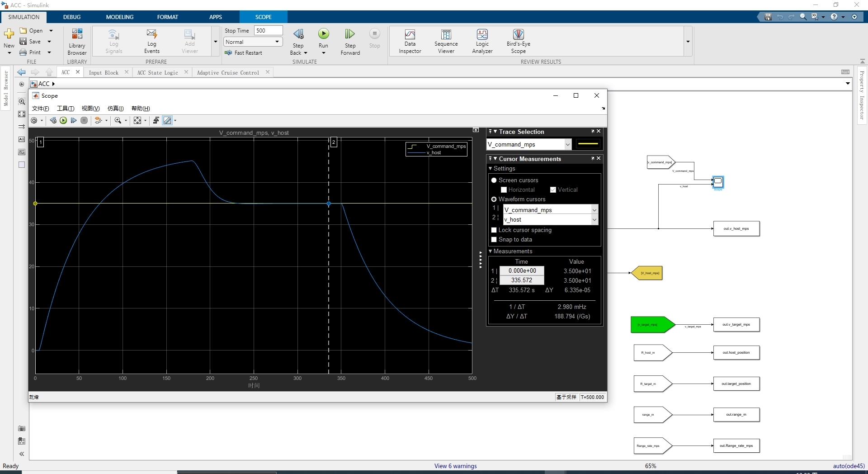Open Bird's-Eye Scope
The image size is (868, 474).
[519, 42]
